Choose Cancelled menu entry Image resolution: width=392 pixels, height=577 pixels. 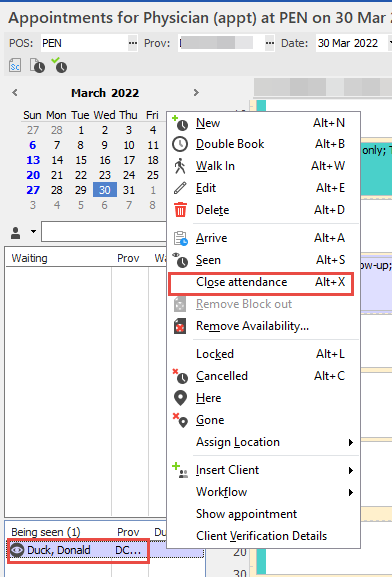(x=263, y=376)
